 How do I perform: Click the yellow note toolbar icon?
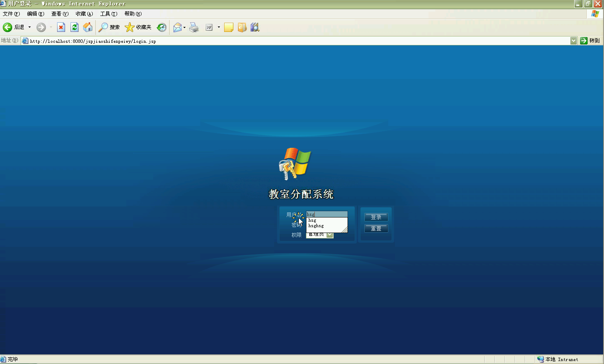pyautogui.click(x=229, y=27)
